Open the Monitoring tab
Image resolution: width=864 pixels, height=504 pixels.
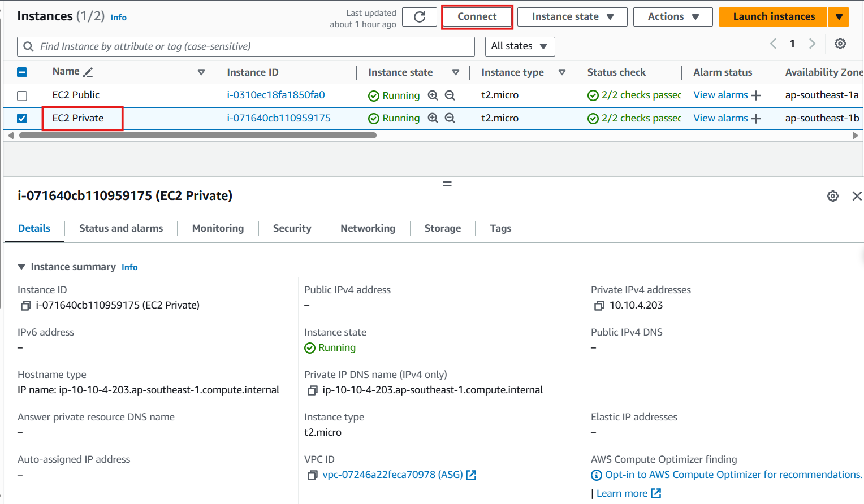point(218,228)
